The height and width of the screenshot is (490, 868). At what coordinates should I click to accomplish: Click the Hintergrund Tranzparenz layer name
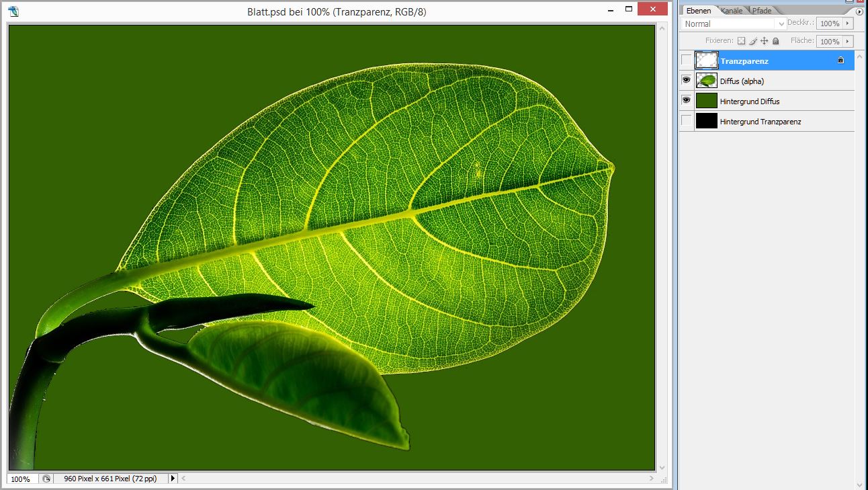(761, 122)
